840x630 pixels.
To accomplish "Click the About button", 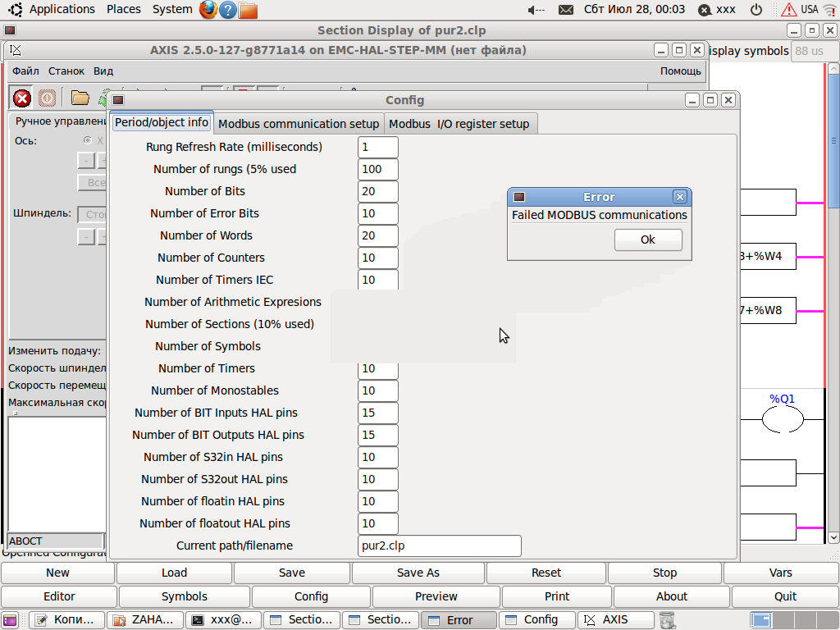I will tap(672, 596).
